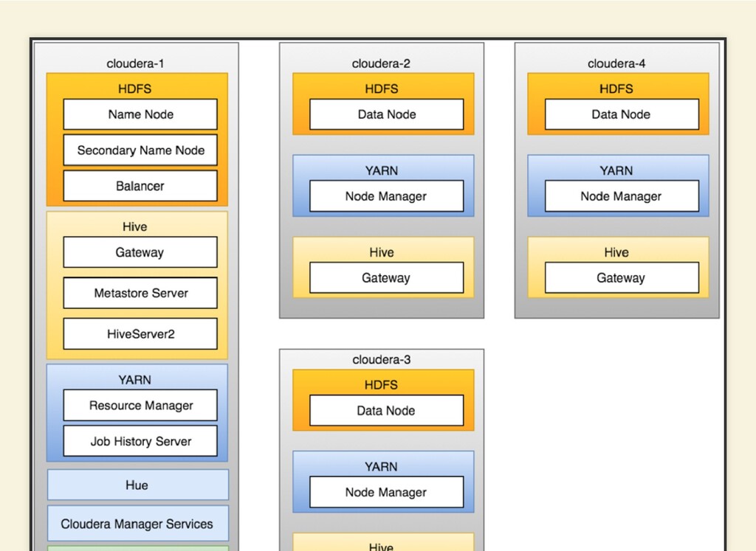Select the Hue service box
Screen dimensions: 756x551
(138, 485)
